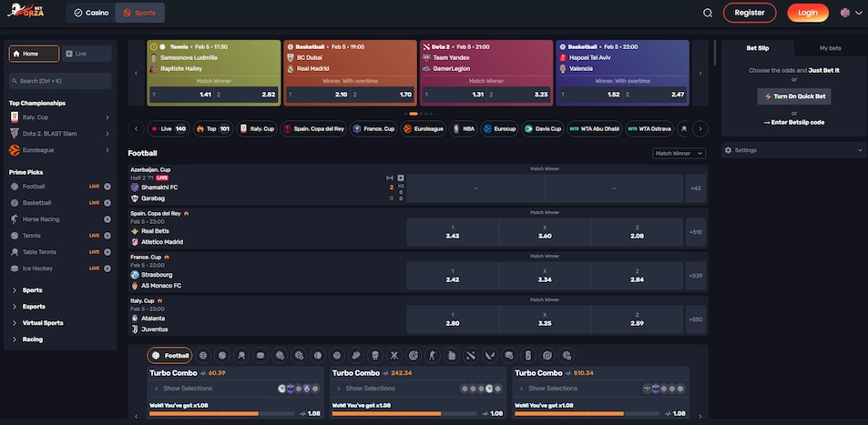Screen dimensions: 868x425
Task: Open the Casino tab in top navigation
Action: pyautogui.click(x=91, y=13)
